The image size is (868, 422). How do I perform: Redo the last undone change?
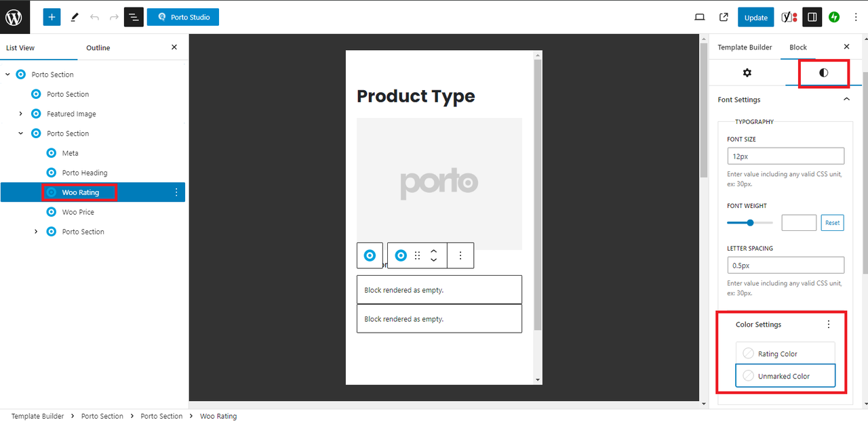click(114, 17)
